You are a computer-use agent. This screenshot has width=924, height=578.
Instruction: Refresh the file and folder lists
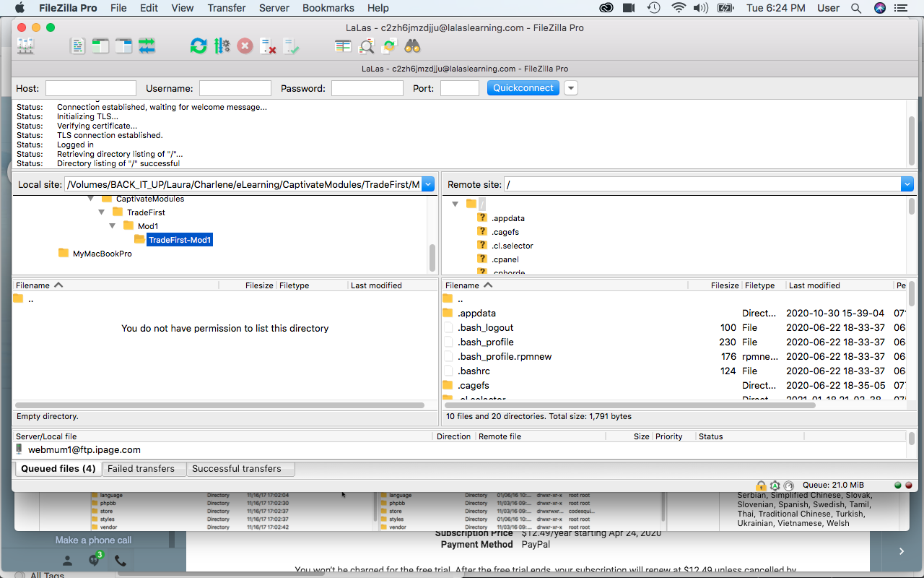(x=199, y=46)
